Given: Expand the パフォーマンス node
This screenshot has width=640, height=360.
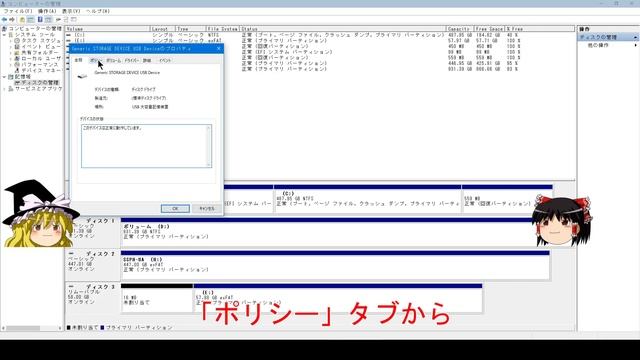Looking at the screenshot, I should [x=11, y=64].
